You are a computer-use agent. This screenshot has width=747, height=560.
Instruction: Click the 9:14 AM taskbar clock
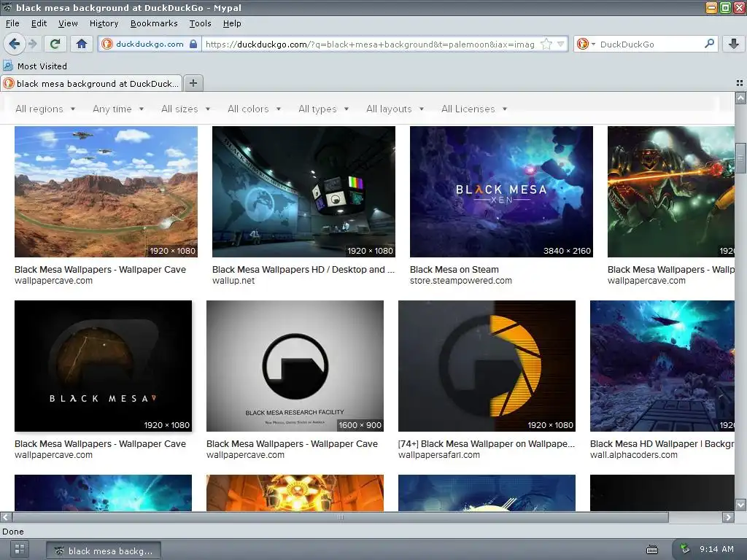[x=716, y=549]
